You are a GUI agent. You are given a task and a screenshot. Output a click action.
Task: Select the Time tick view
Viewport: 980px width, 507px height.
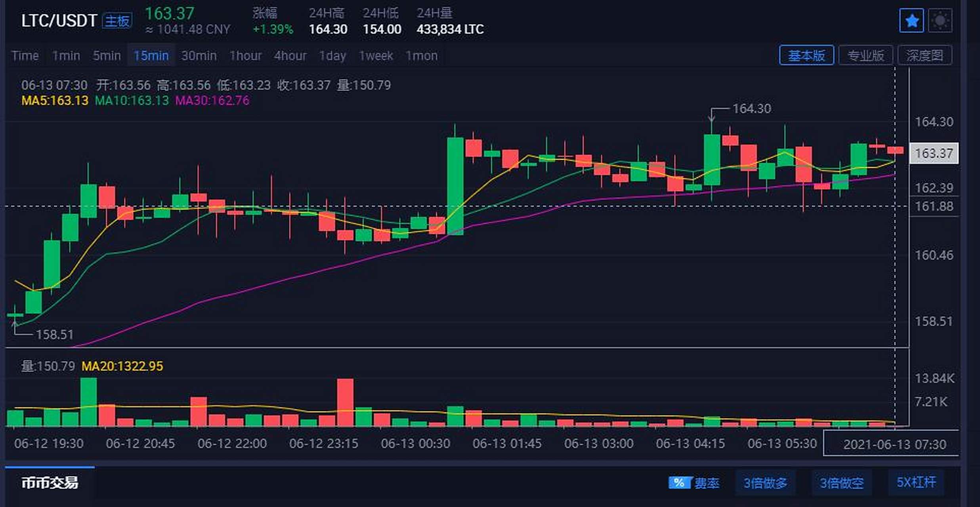[25, 55]
